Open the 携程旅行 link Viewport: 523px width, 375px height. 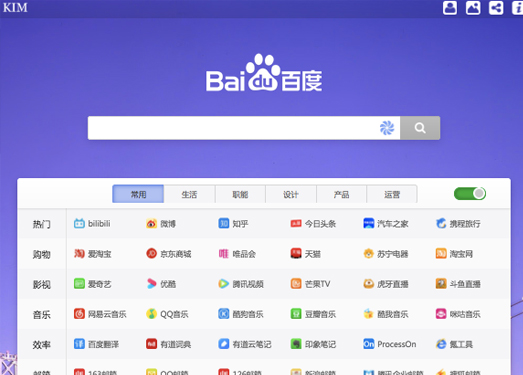click(458, 223)
